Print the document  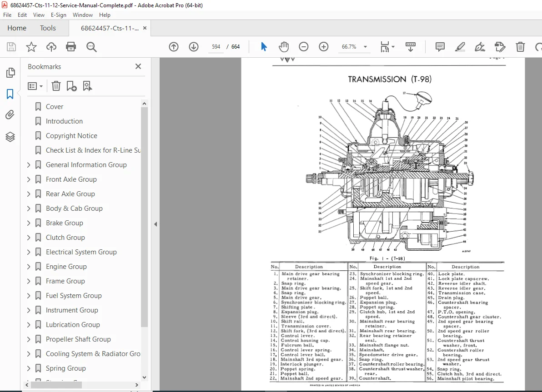tap(71, 47)
